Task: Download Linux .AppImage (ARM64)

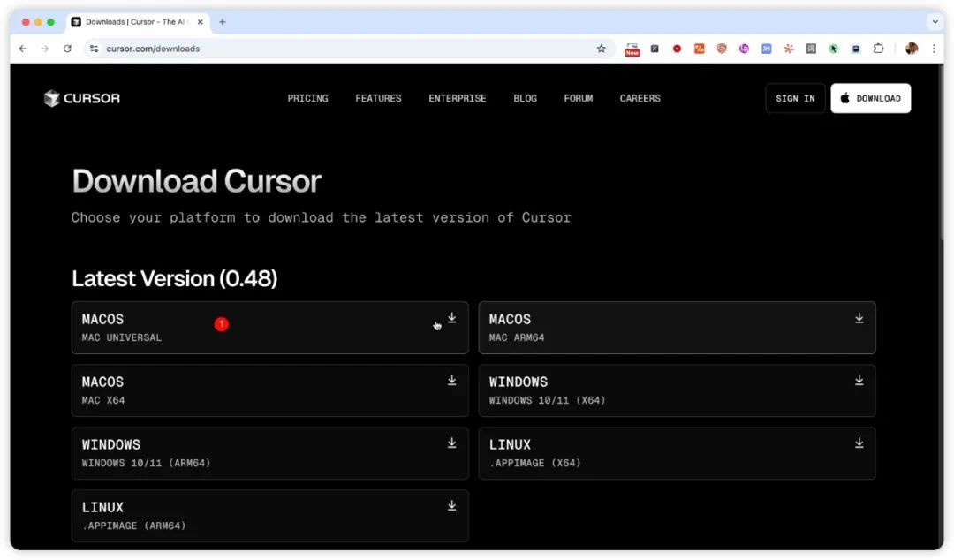Action: coord(269,516)
